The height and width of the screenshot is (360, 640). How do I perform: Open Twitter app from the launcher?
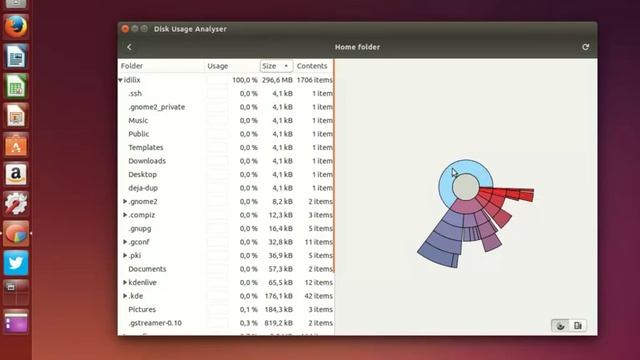click(16, 263)
